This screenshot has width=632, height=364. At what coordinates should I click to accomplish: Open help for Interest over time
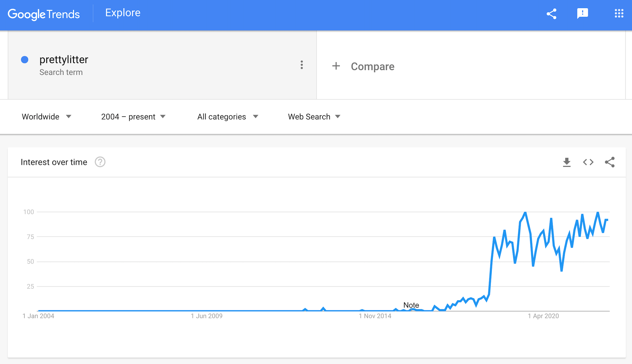pos(100,162)
